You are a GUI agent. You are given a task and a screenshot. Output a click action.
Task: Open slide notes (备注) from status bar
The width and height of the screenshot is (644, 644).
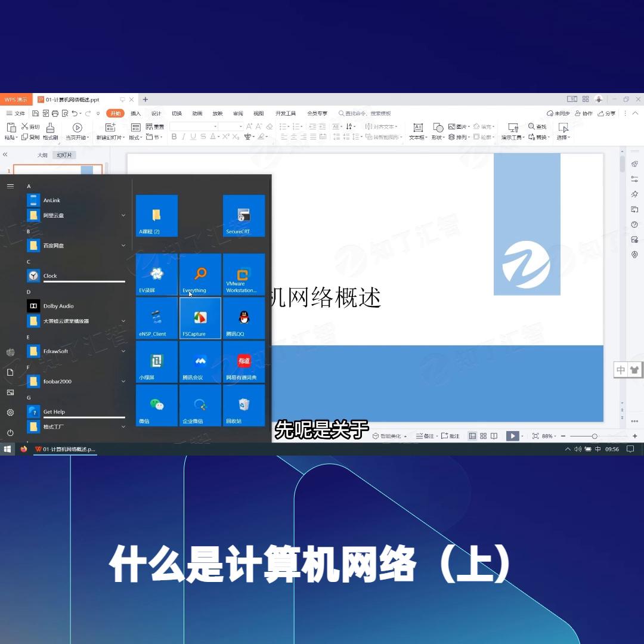click(x=426, y=436)
